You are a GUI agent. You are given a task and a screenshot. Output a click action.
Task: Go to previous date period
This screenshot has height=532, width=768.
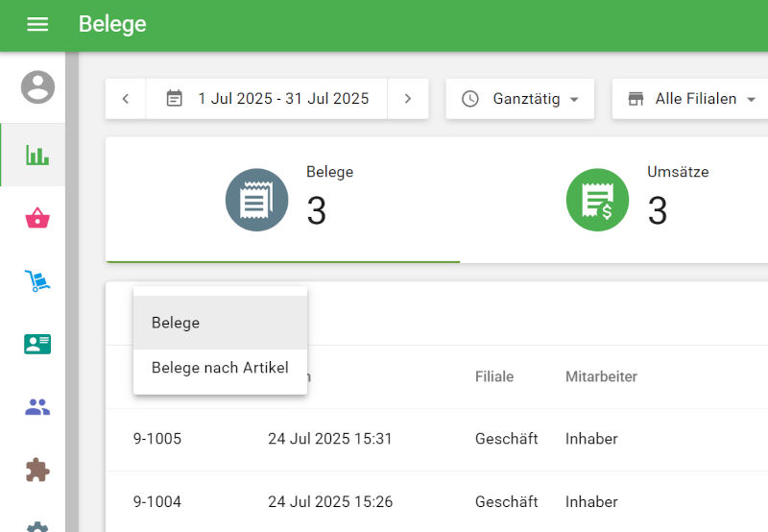click(126, 99)
